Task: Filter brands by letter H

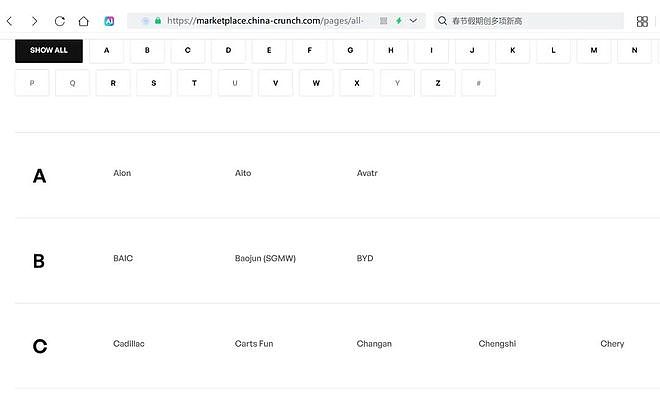Action: click(391, 51)
